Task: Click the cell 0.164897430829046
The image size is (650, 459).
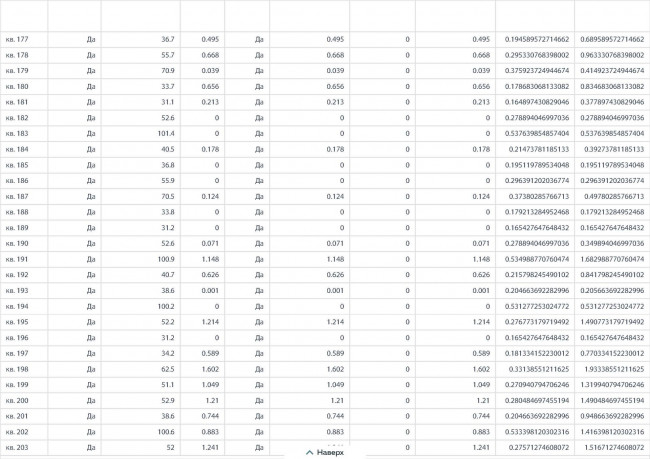Action: pos(537,102)
